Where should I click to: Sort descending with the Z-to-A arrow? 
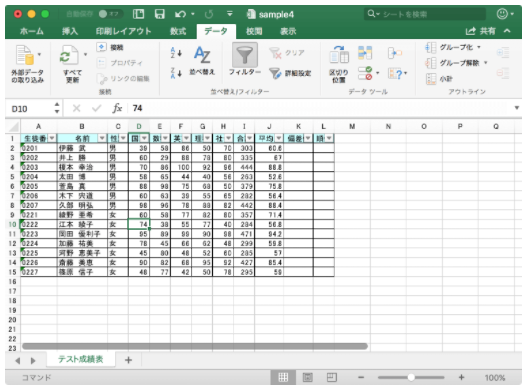(x=176, y=73)
